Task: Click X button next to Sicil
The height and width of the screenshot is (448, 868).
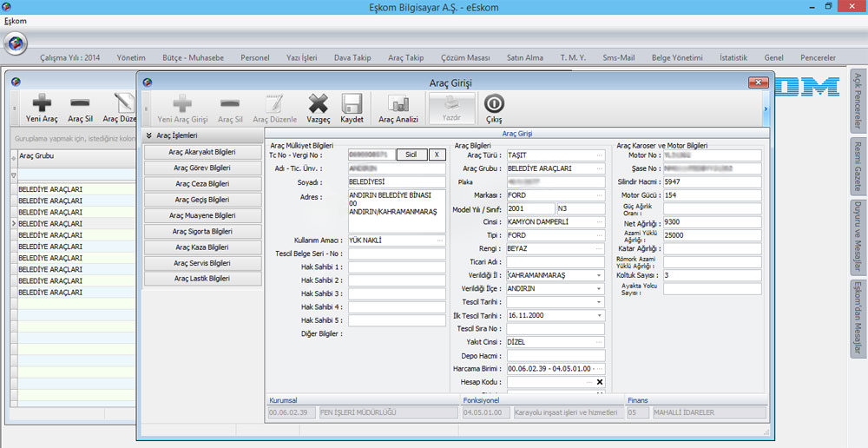Action: tap(437, 155)
